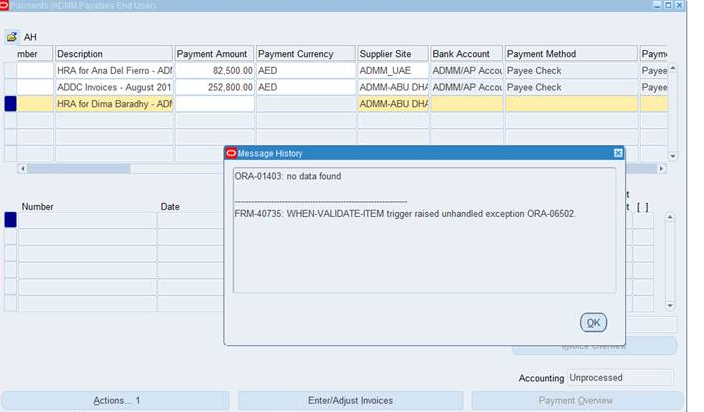Click Payee Check in Ana Del Fierro row
This screenshot has height=412, width=704.
571,70
